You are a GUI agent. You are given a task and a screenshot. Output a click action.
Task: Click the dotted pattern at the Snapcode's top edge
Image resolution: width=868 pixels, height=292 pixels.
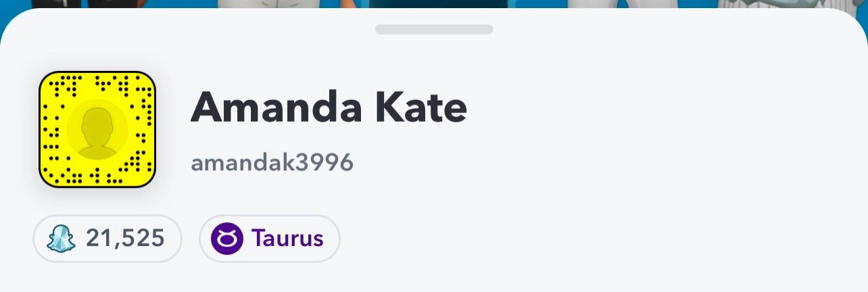pyautogui.click(x=97, y=84)
